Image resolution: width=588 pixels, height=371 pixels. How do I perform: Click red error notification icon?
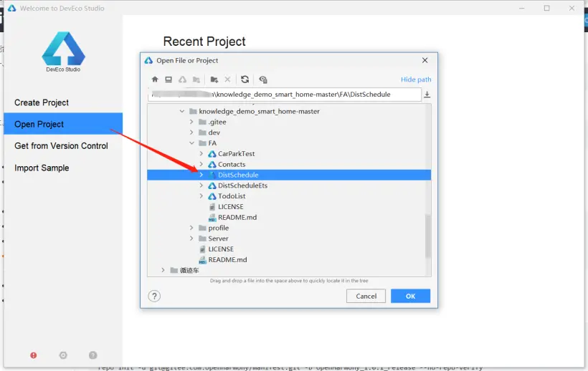tap(34, 355)
